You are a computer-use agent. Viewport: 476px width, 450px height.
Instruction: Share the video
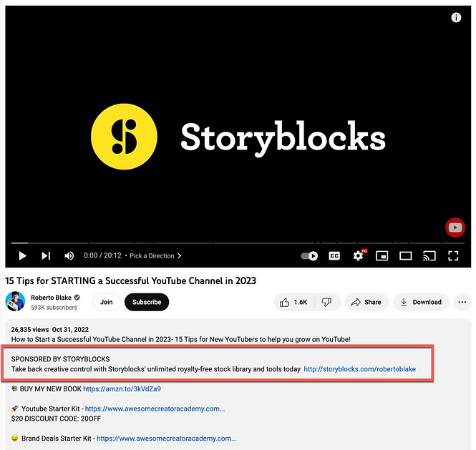[x=366, y=302]
